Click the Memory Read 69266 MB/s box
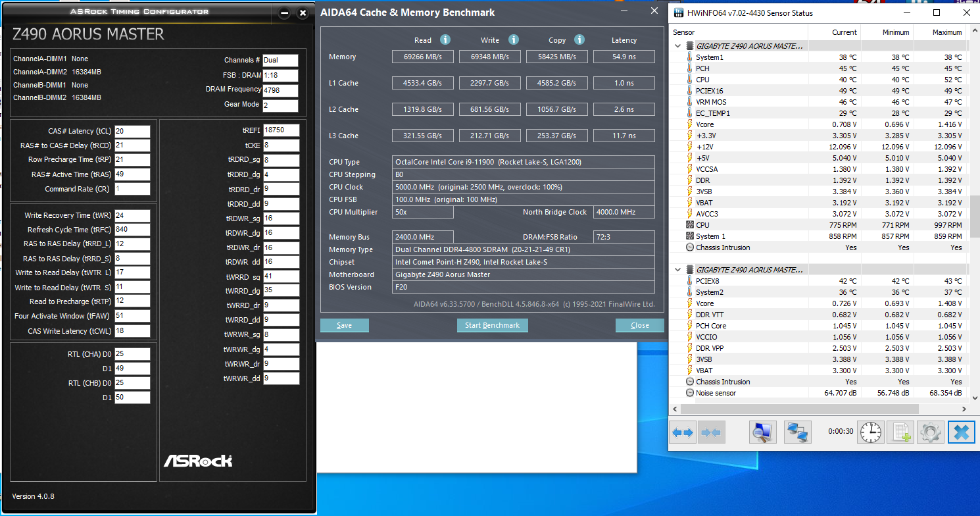980x516 pixels. (x=423, y=57)
